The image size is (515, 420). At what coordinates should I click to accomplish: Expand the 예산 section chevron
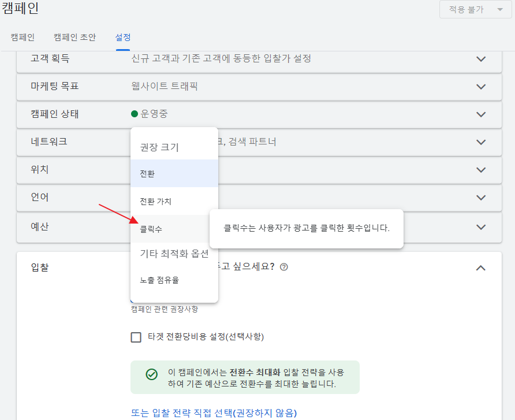[481, 227]
